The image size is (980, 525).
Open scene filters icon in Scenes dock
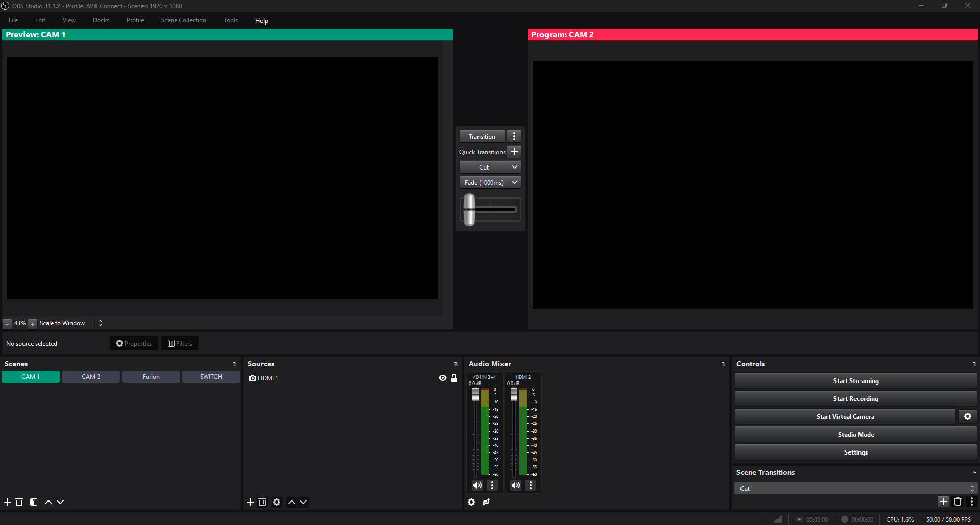(x=34, y=502)
